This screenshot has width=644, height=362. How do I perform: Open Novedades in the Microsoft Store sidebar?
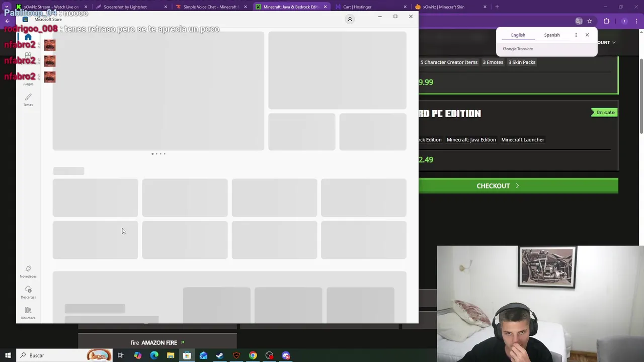click(28, 271)
